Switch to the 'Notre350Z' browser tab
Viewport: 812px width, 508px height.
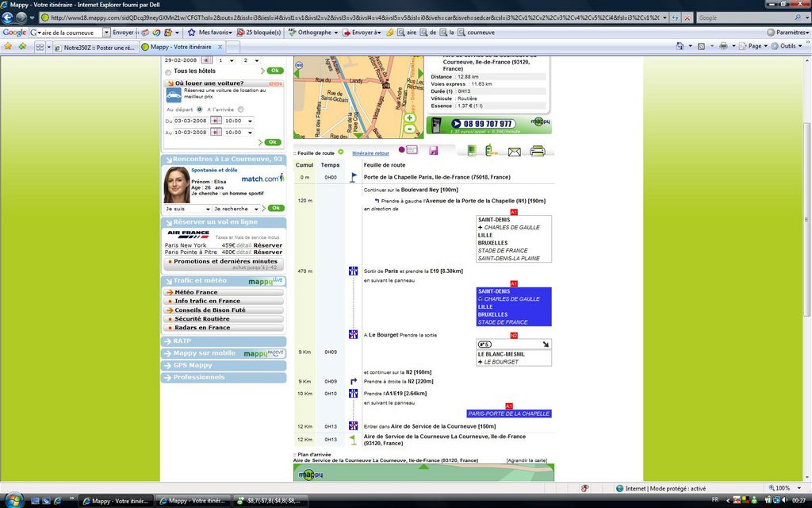pyautogui.click(x=95, y=47)
